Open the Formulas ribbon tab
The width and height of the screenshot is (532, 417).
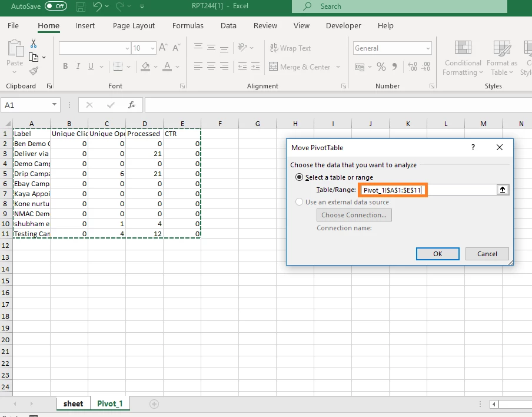click(x=188, y=26)
